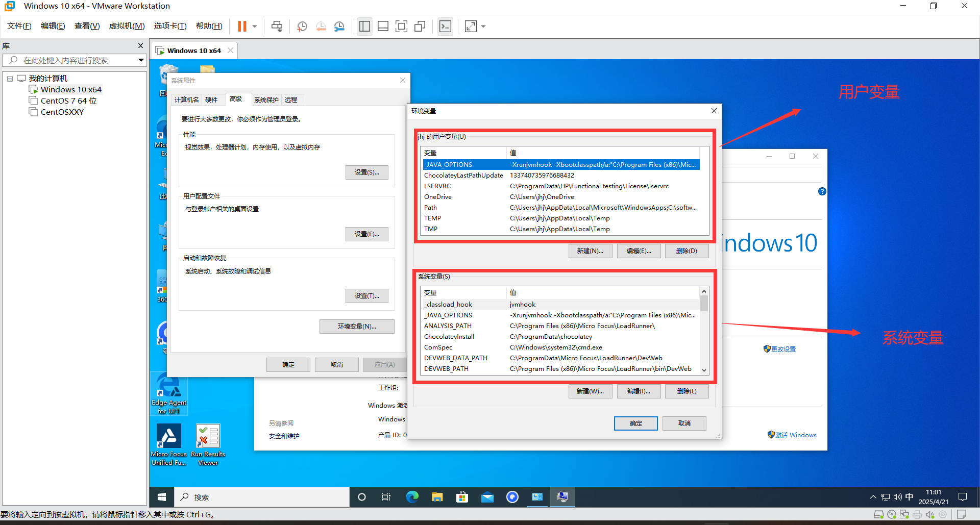Select CentOS 7 64 位 in library tree
This screenshot has height=525, width=980.
(68, 101)
